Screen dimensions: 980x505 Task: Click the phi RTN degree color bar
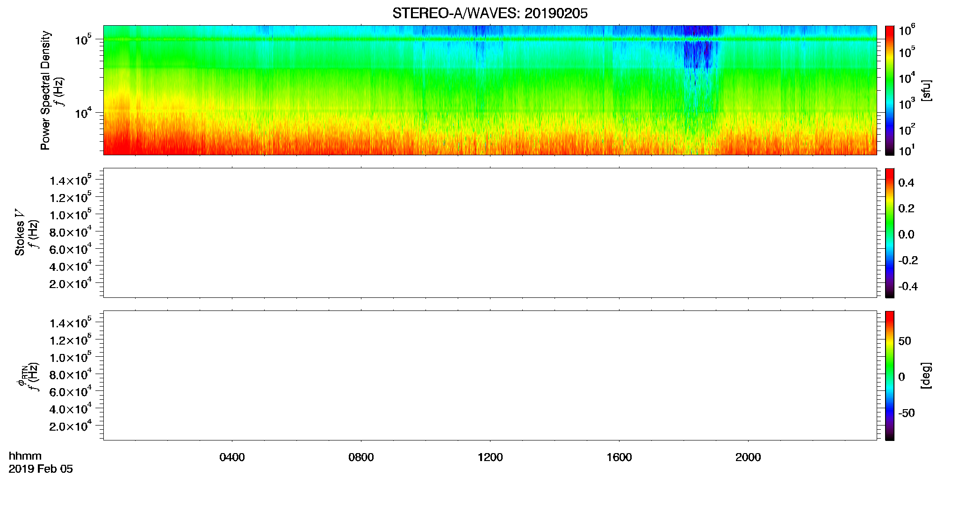click(x=889, y=375)
